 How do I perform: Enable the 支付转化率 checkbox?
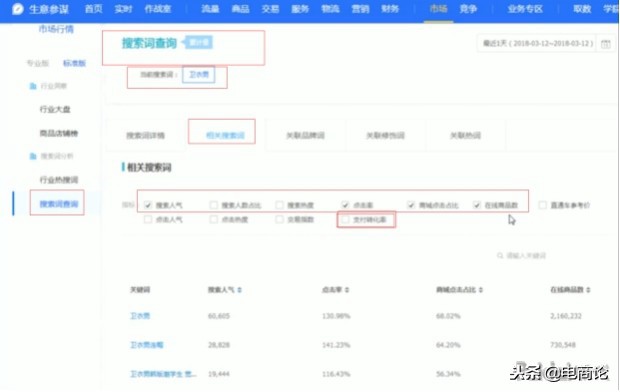click(345, 219)
